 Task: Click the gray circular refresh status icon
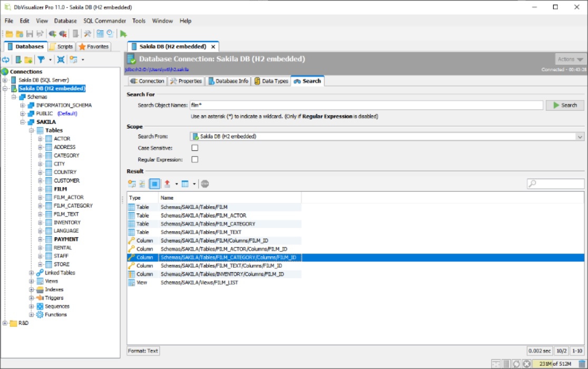click(516, 364)
